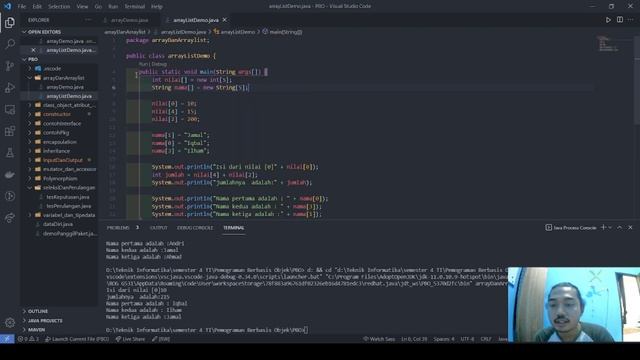This screenshot has width=640, height=360.
Task: Collapse the seleksiDanPerulangan folder
Action: pos(69,188)
